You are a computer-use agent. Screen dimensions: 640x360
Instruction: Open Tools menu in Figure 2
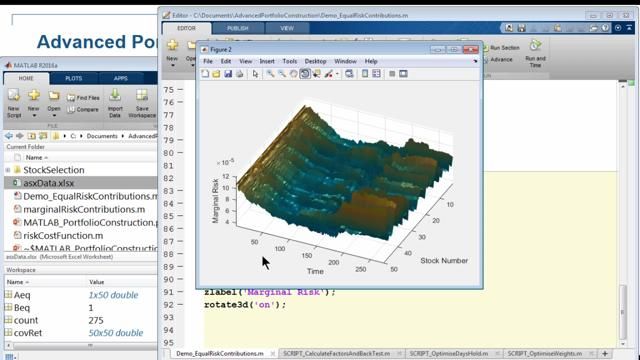(290, 61)
